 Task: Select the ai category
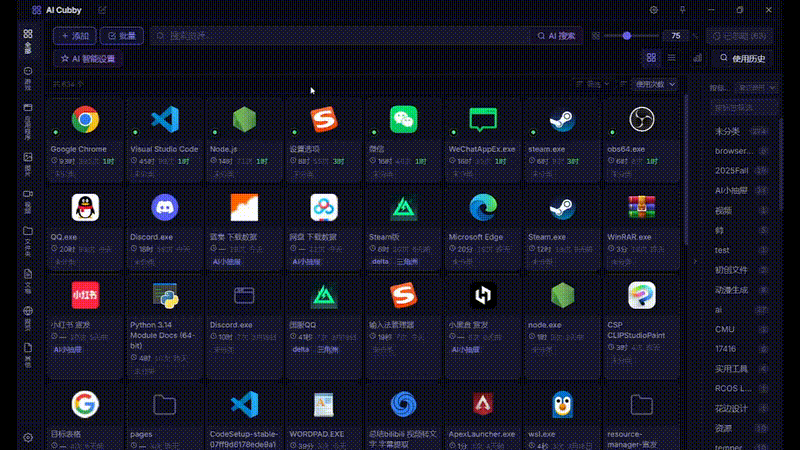742,310
